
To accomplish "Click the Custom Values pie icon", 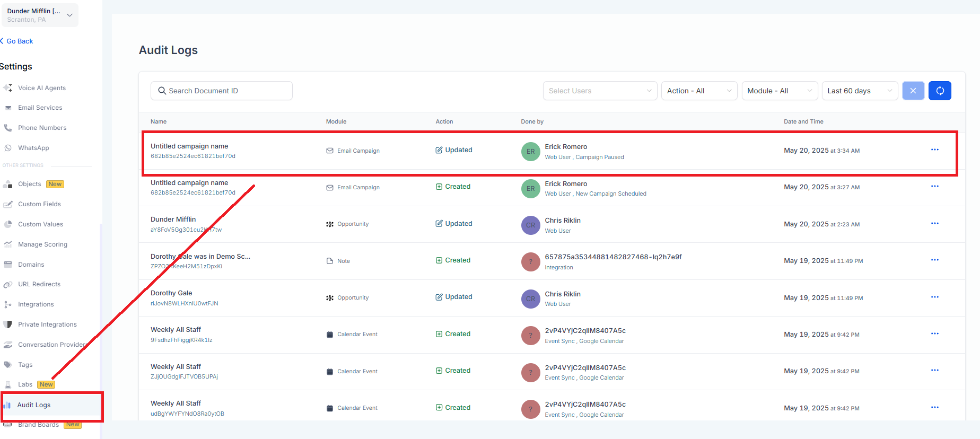I will click(x=8, y=224).
